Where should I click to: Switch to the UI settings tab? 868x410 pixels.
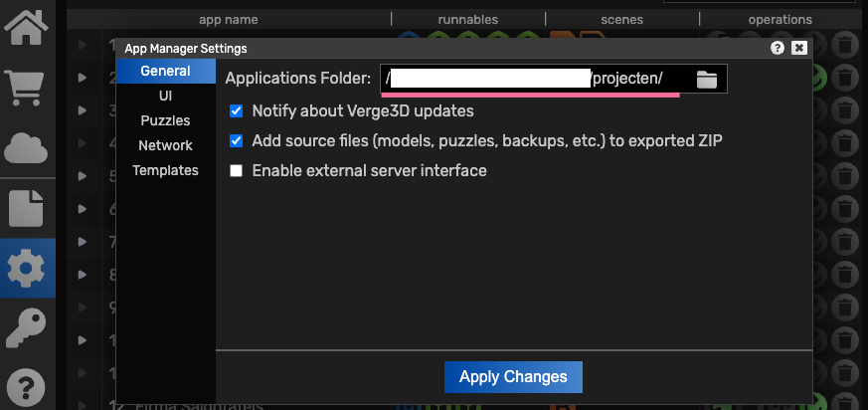(165, 96)
